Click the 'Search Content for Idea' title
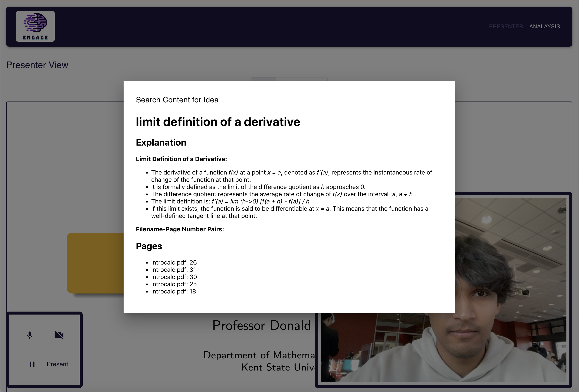The height and width of the screenshot is (392, 579). 177,100
